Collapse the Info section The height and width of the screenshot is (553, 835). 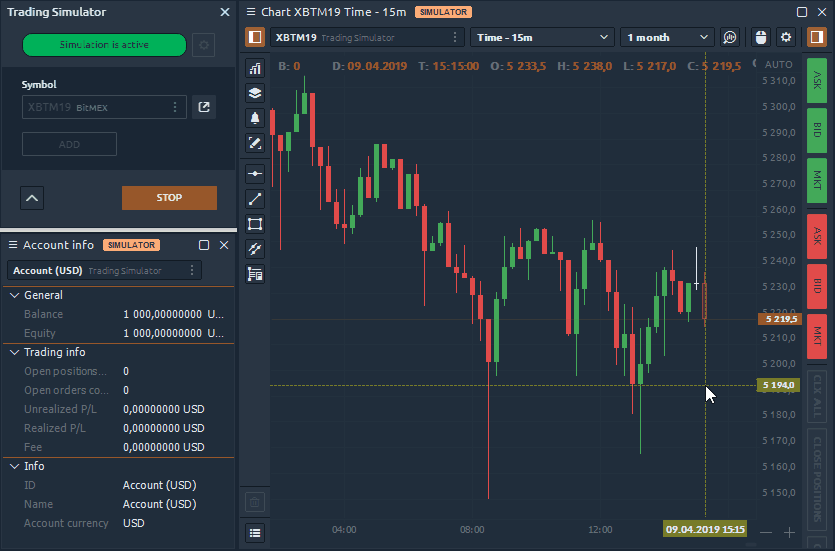click(x=14, y=466)
